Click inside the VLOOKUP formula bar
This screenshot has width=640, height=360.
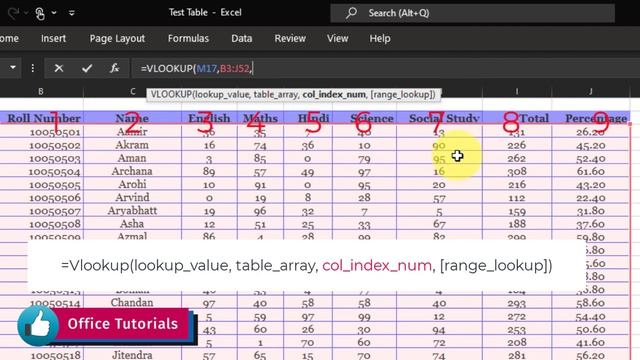pyautogui.click(x=386, y=68)
